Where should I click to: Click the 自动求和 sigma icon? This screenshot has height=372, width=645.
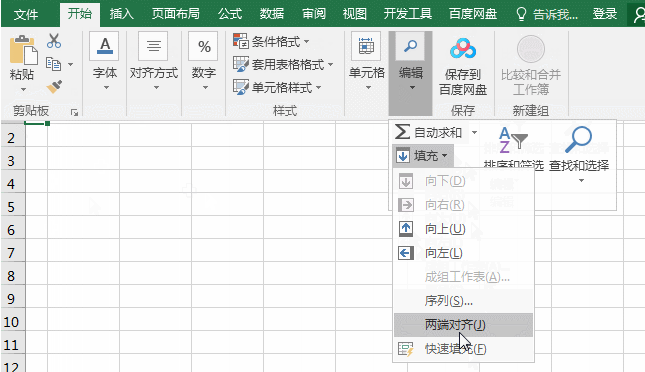pyautogui.click(x=402, y=132)
